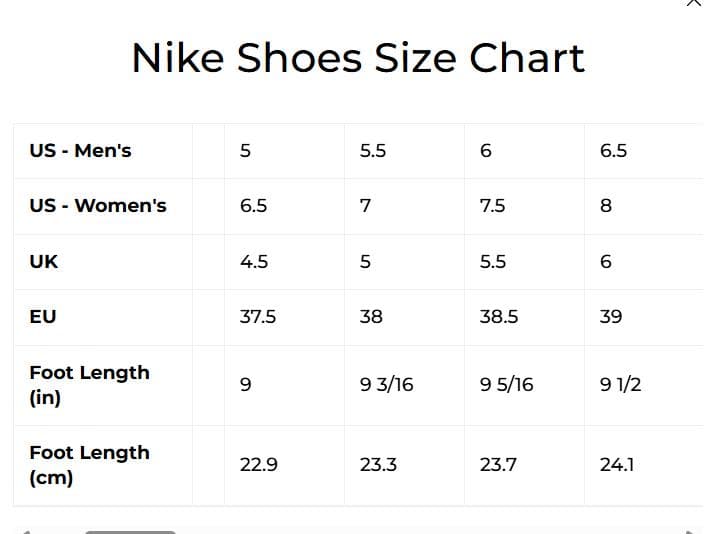Click the 9 5/16 inch foot length cell
Viewport: 727px width, 534px height.
click(x=506, y=385)
